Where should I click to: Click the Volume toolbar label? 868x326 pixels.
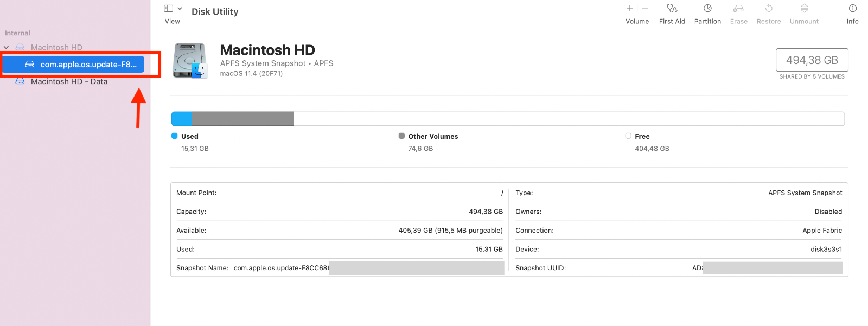(x=637, y=22)
